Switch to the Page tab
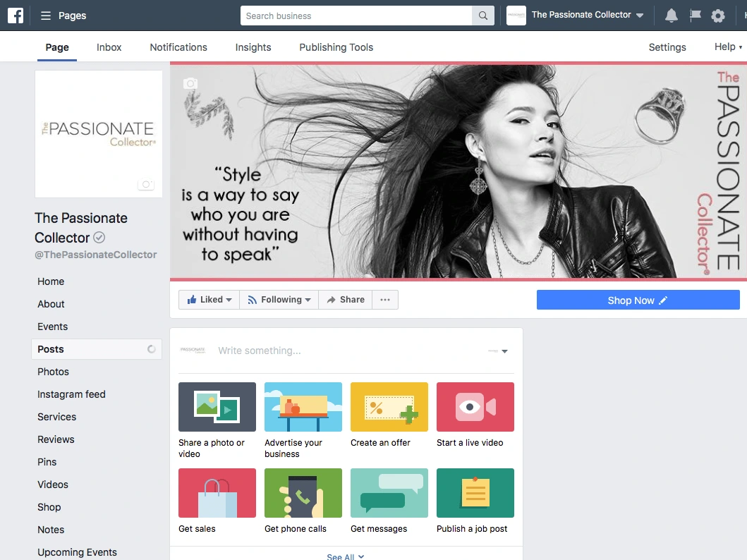The image size is (747, 560). tap(57, 47)
